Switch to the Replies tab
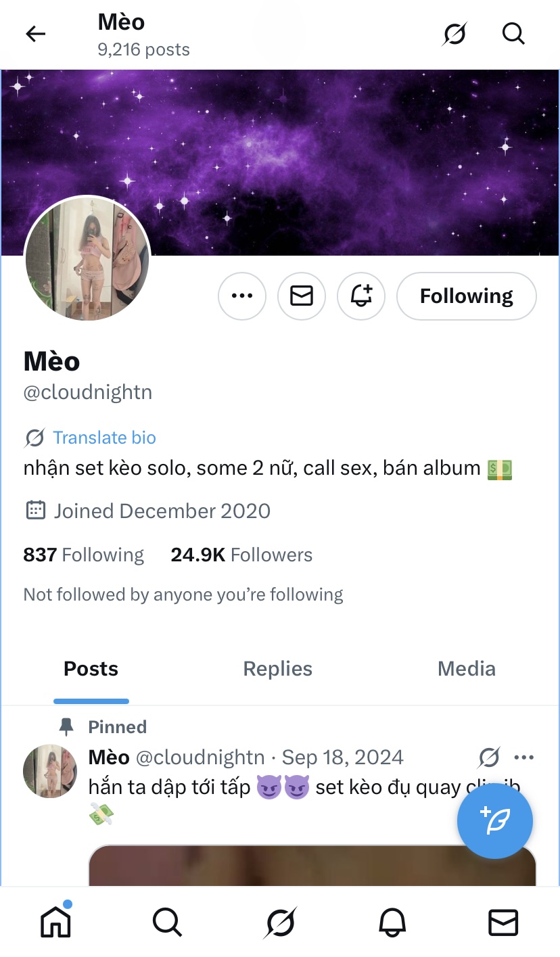 click(277, 669)
